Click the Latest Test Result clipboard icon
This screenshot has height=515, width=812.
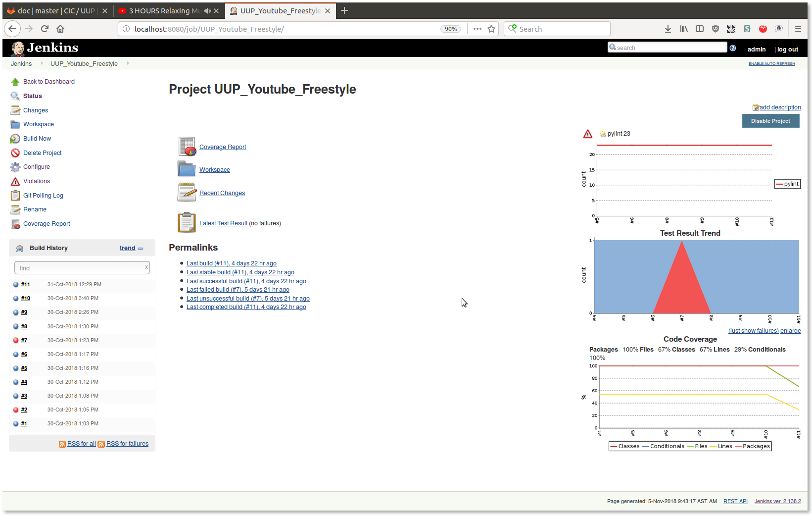(x=187, y=222)
